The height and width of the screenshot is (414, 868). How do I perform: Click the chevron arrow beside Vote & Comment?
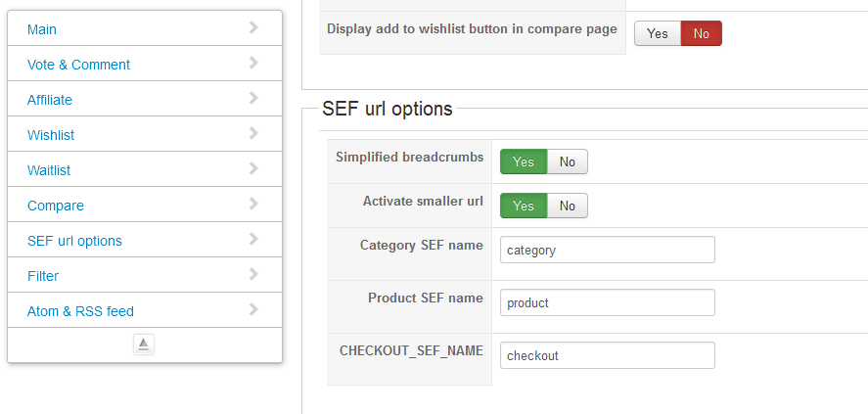pyautogui.click(x=253, y=64)
